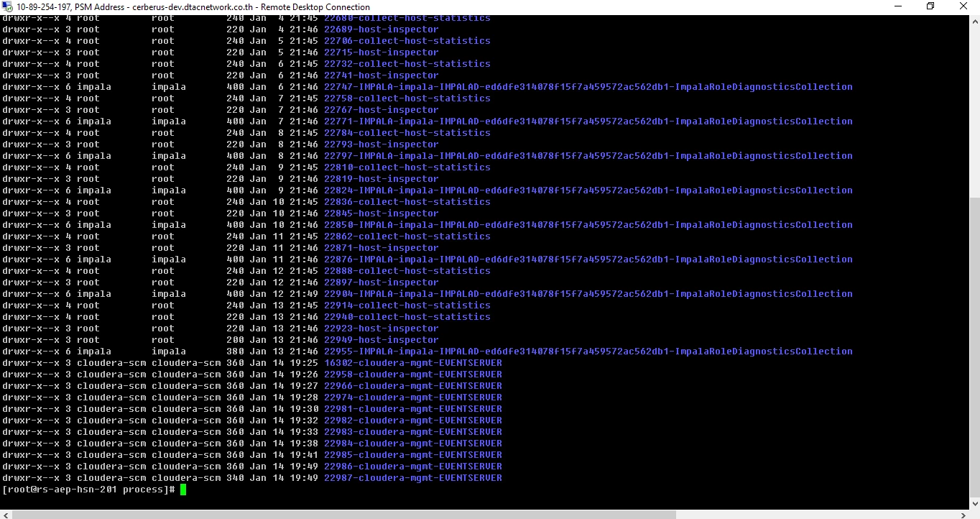
Task: Click the 22914-collect-host-statistics directory name
Action: point(407,306)
